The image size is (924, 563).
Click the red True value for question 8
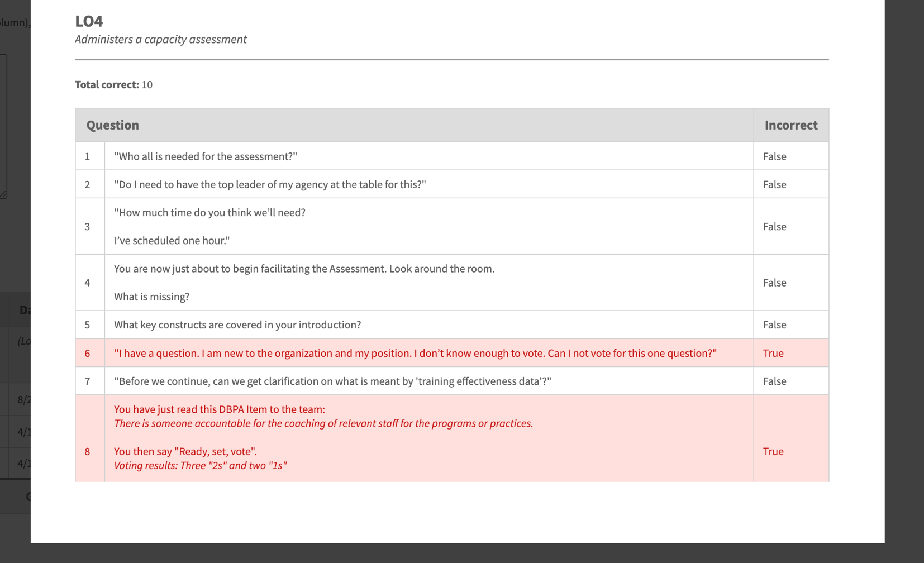[773, 451]
